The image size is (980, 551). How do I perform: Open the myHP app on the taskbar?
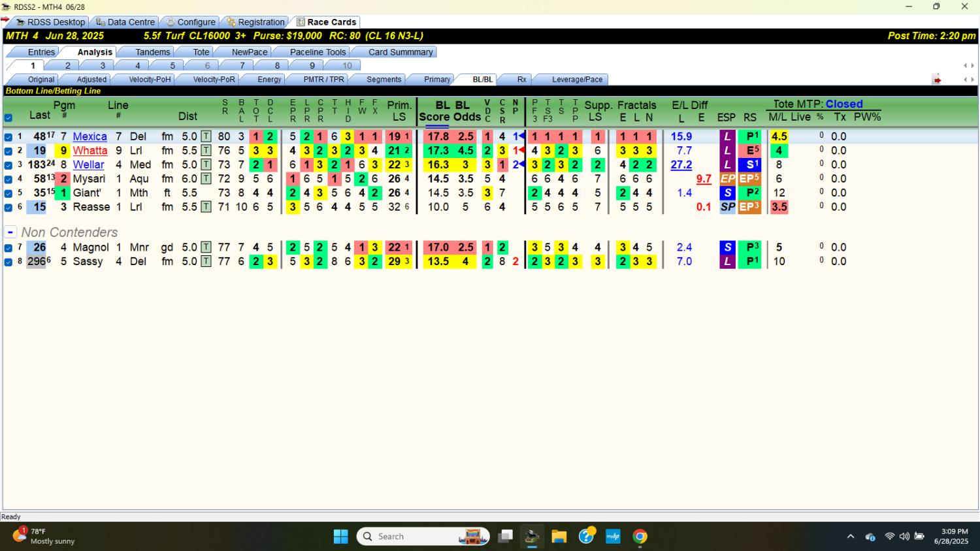tap(613, 537)
